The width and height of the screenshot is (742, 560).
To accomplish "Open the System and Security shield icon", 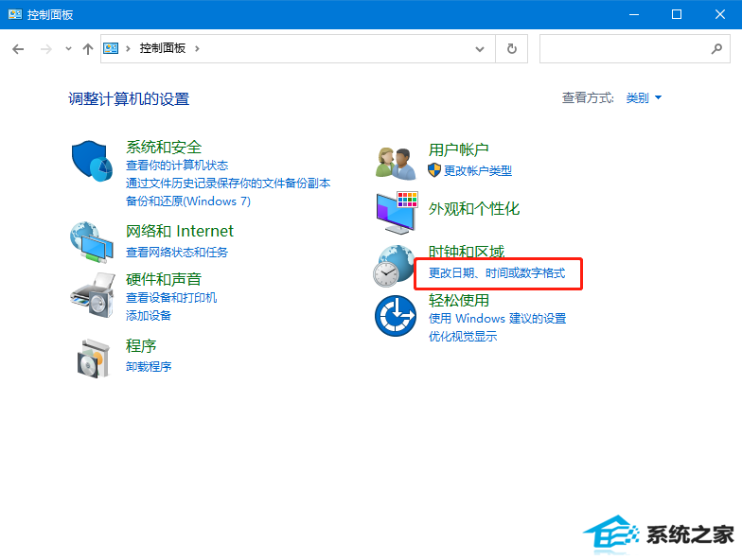I will click(x=92, y=161).
